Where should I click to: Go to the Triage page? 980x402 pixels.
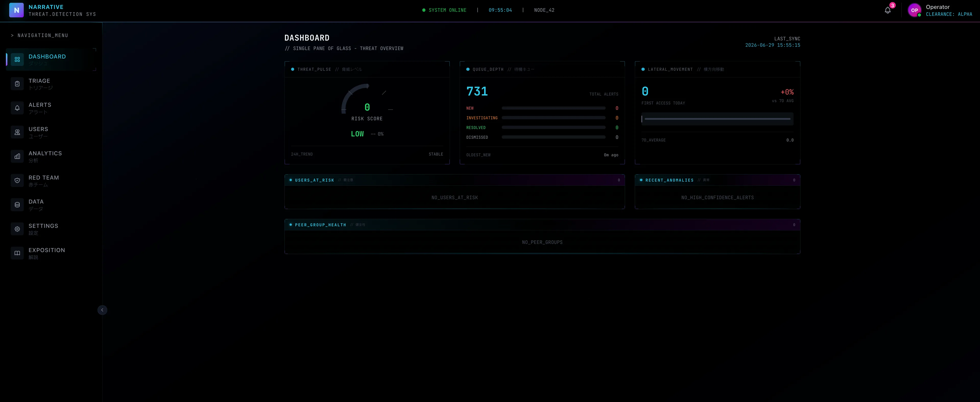pyautogui.click(x=51, y=84)
